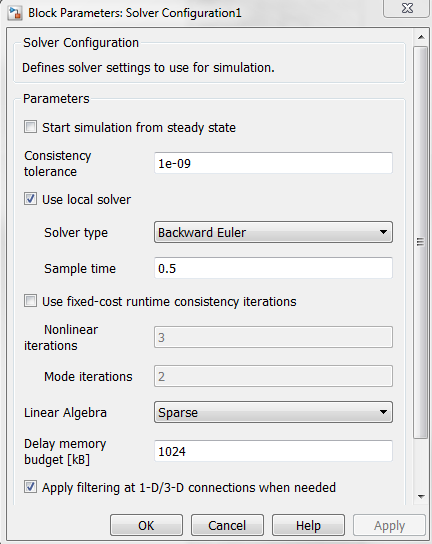432x544 pixels.
Task: Enable fixed-cost runtime consistency iterations
Action: (x=30, y=301)
